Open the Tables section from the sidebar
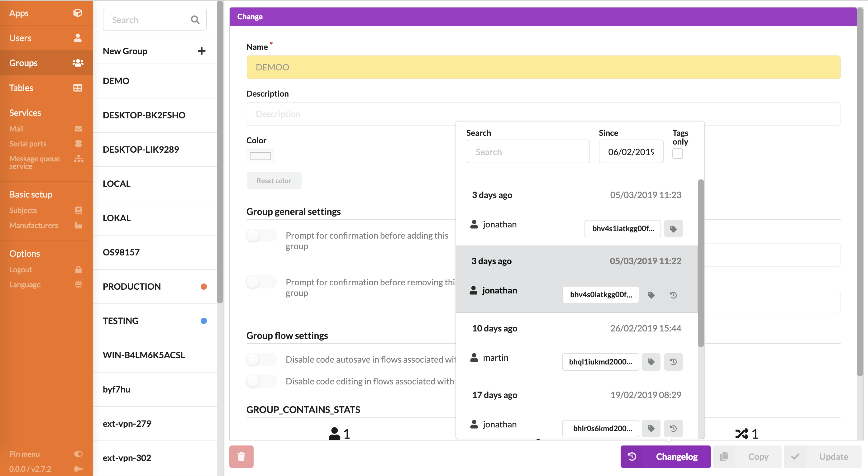868x476 pixels. 46,88
